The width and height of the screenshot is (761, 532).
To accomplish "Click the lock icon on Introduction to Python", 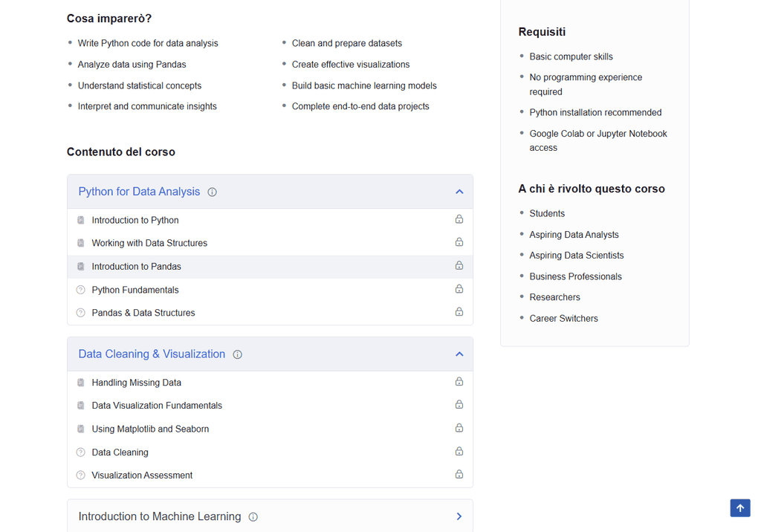I will 459,219.
